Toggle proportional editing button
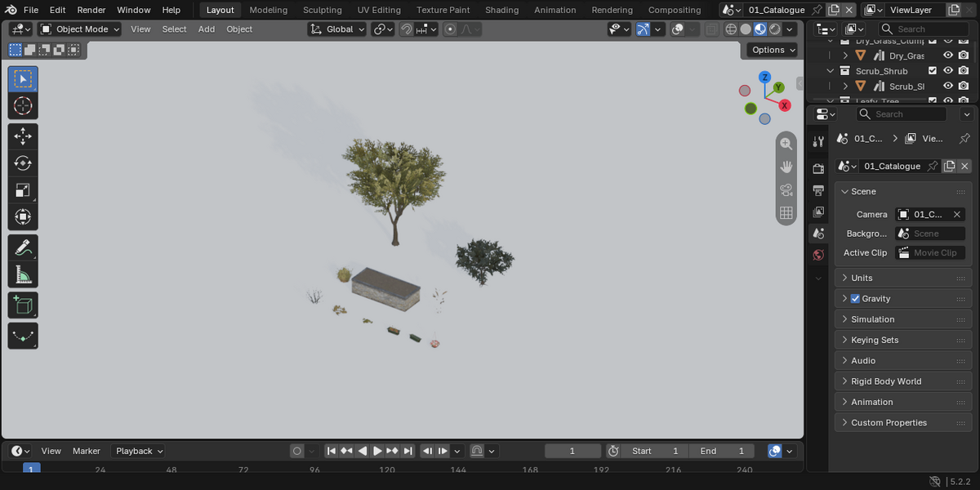Image resolution: width=980 pixels, height=490 pixels. [450, 29]
